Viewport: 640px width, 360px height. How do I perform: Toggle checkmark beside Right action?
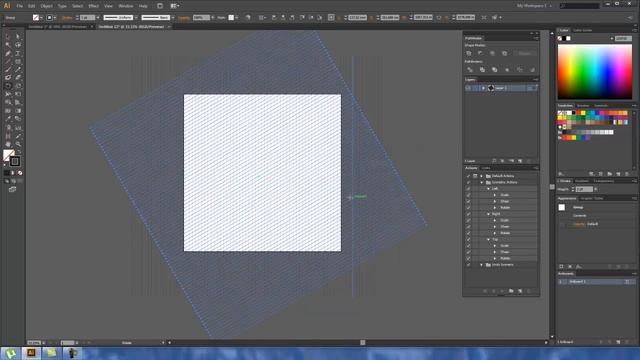pos(468,214)
